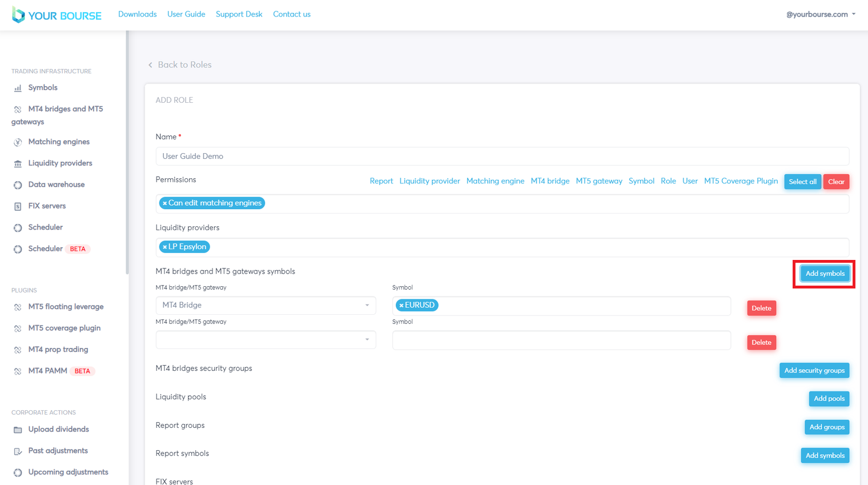The image size is (868, 485).
Task: Go to Data warehouse
Action: tap(57, 185)
